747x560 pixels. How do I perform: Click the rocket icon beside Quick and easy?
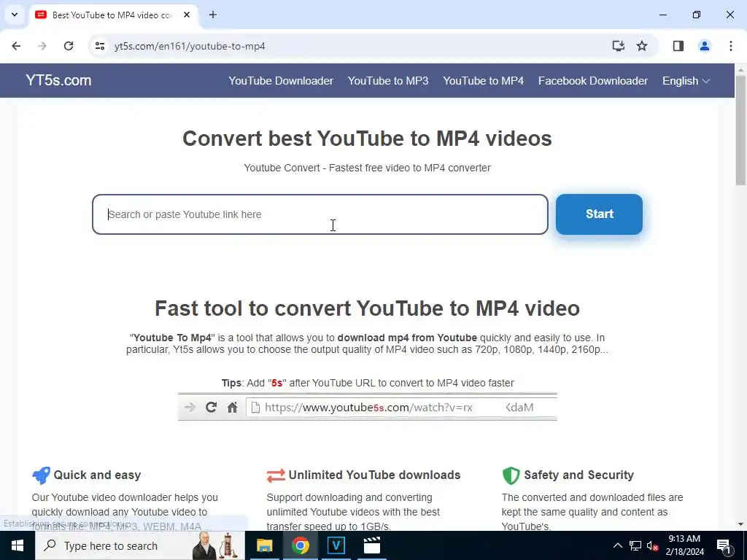(x=41, y=475)
